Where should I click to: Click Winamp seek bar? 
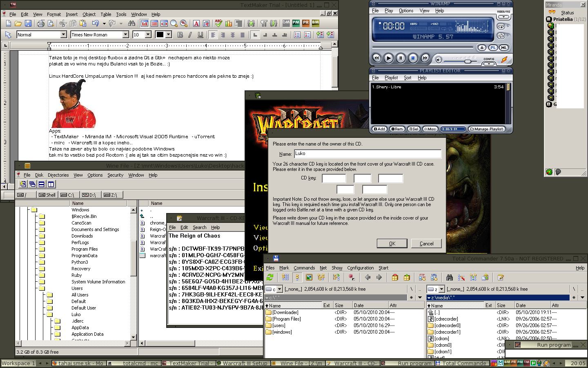pyautogui.click(x=423, y=48)
